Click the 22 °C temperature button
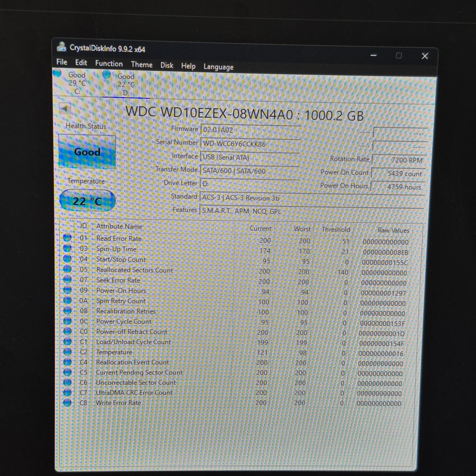The width and height of the screenshot is (476, 476). pyautogui.click(x=87, y=201)
